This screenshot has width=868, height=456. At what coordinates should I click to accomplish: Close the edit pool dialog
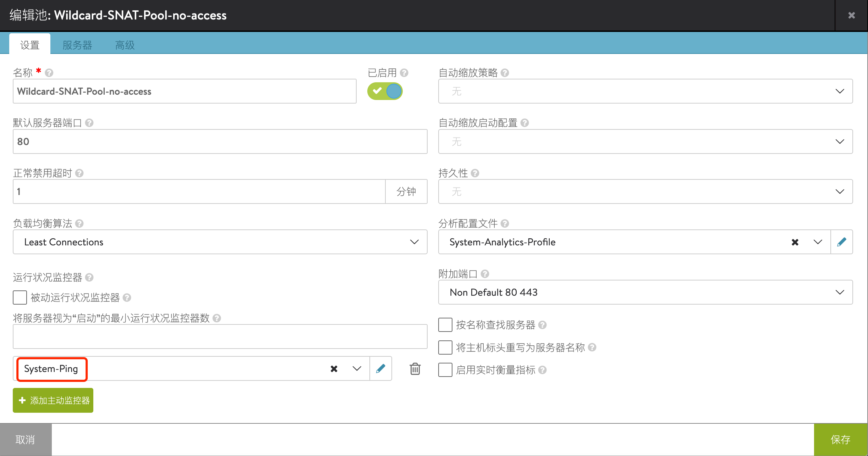(x=851, y=15)
